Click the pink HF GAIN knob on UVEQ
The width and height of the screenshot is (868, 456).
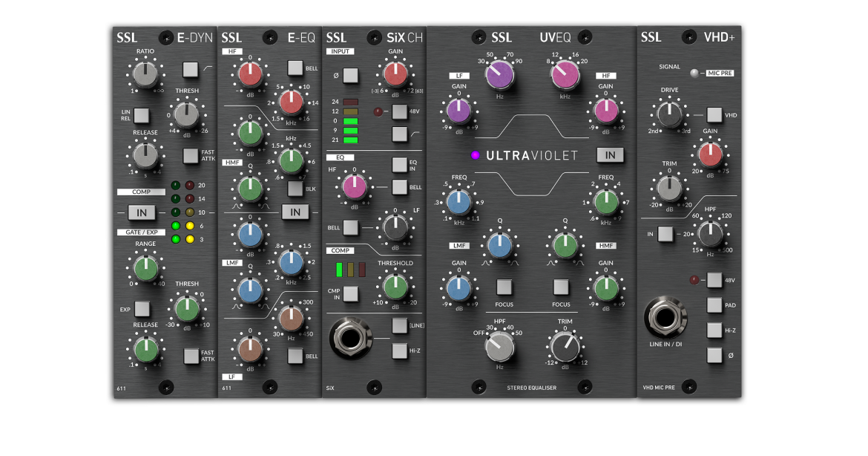(605, 111)
